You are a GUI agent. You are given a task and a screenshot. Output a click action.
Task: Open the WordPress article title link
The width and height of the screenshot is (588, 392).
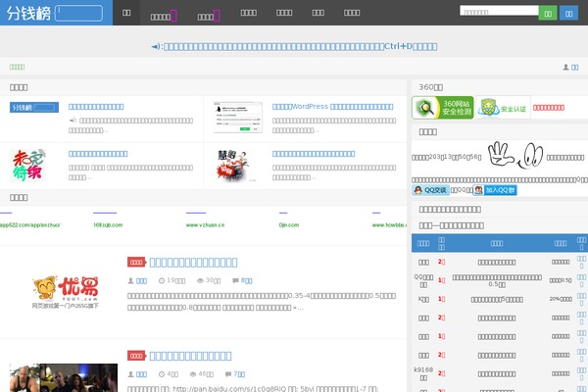[x=332, y=107]
